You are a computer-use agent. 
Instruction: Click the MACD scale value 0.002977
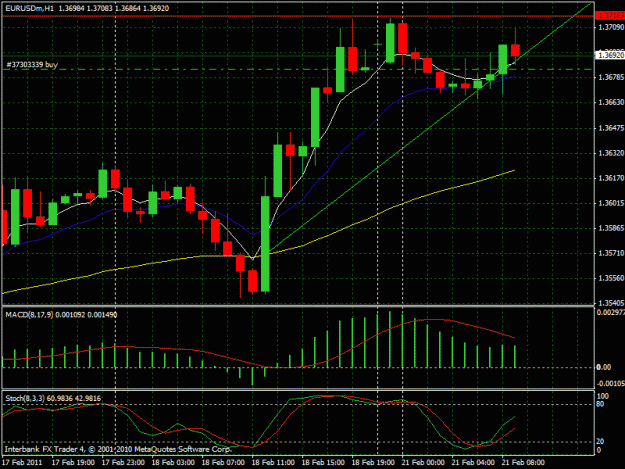coord(610,312)
